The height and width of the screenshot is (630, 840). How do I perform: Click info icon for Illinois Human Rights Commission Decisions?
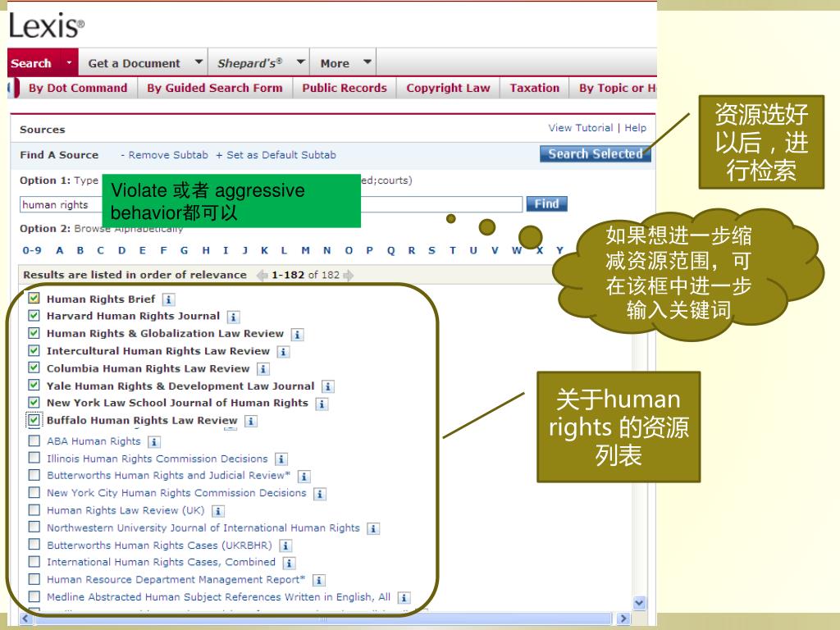(x=281, y=459)
